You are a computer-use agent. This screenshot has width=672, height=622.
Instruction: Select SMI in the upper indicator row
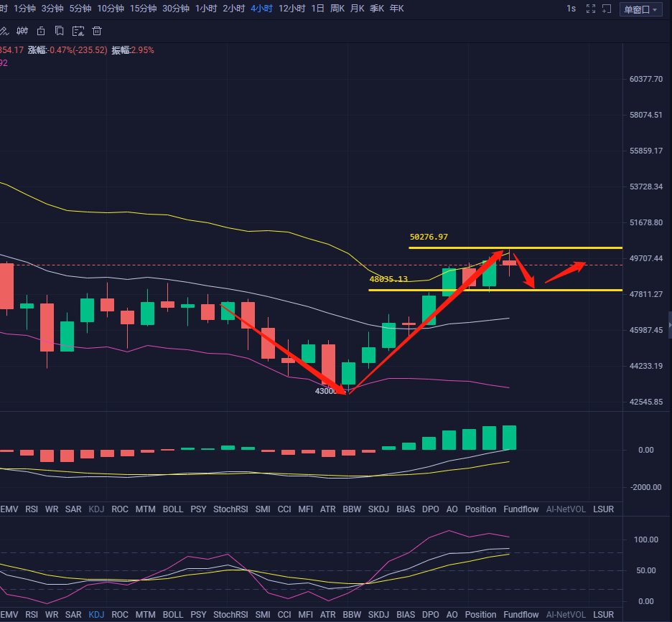coord(263,509)
